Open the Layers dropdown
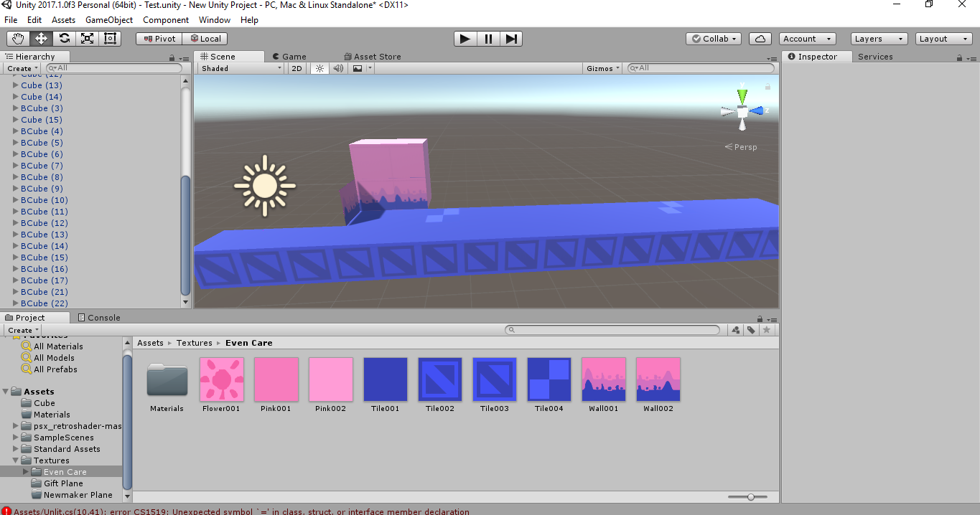 click(878, 38)
